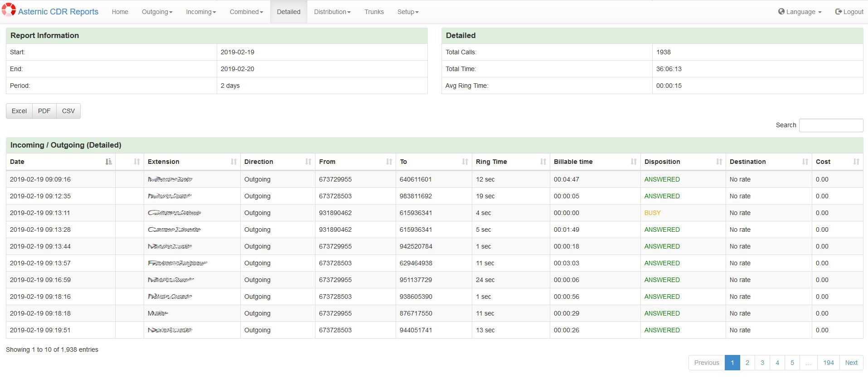Screen dimensions: 868x383
Task: Download the report as PDF
Action: tap(44, 111)
